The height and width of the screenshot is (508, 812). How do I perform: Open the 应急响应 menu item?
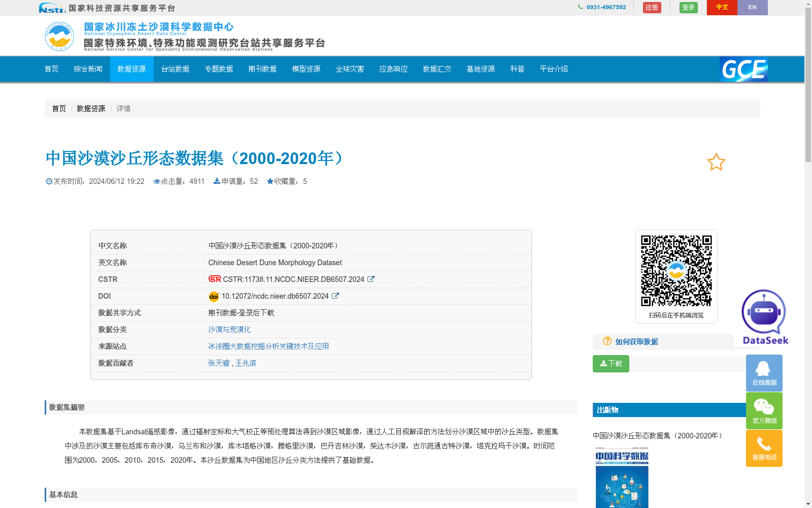click(394, 69)
